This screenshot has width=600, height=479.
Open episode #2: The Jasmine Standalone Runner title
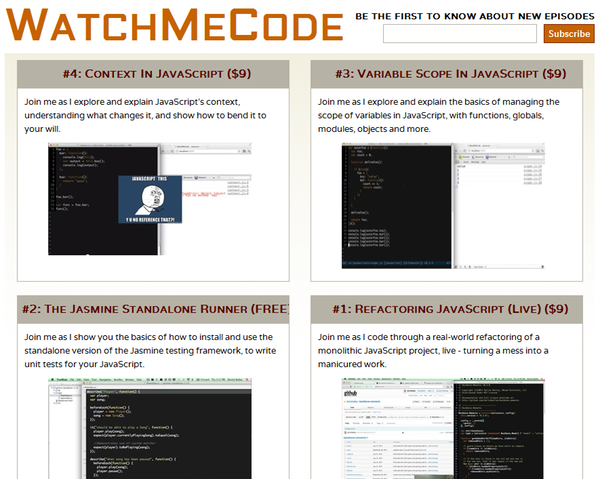click(155, 309)
